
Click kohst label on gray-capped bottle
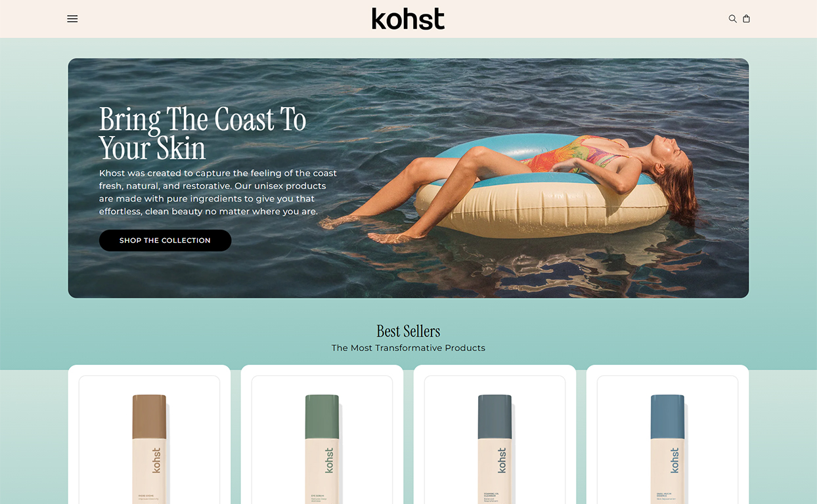[x=502, y=460]
